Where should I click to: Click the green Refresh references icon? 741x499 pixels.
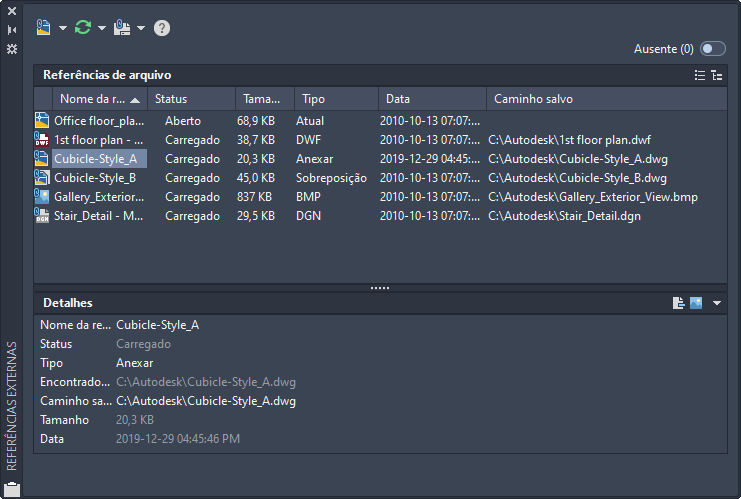click(83, 27)
